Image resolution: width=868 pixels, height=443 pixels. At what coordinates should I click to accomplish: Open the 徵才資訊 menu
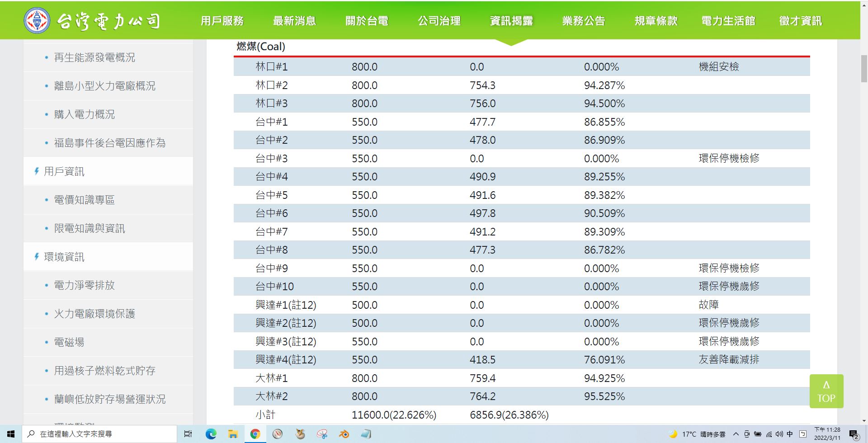[x=801, y=21]
